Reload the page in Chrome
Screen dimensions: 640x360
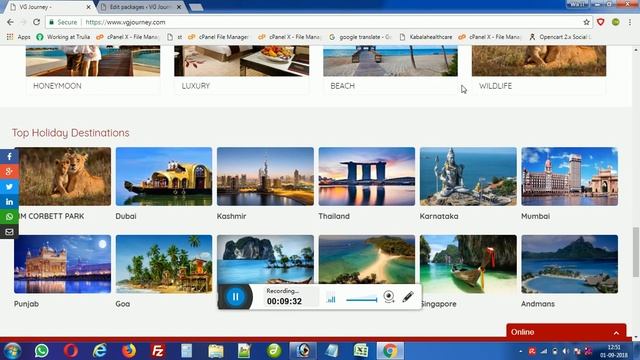click(x=36, y=22)
